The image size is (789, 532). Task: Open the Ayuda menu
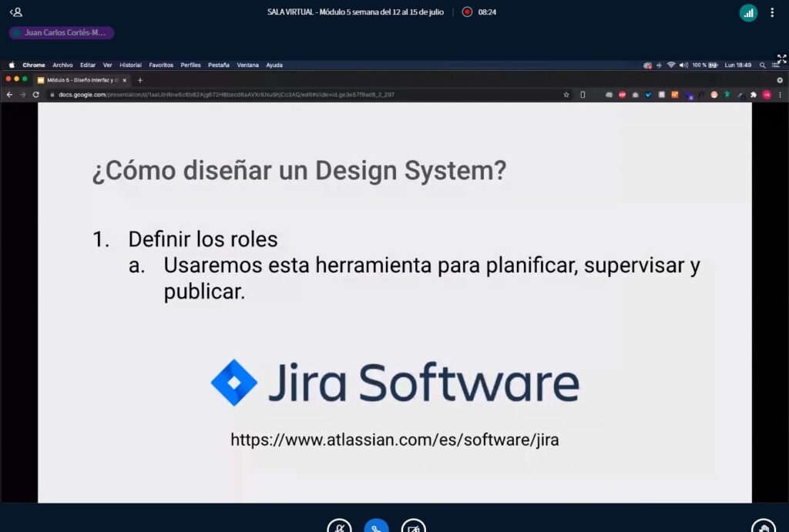(274, 65)
